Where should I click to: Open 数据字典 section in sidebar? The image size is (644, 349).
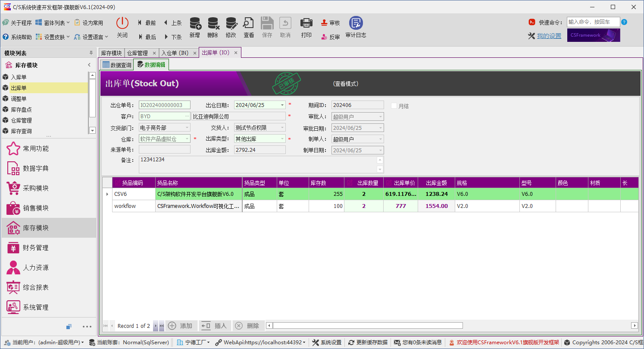[x=49, y=169]
